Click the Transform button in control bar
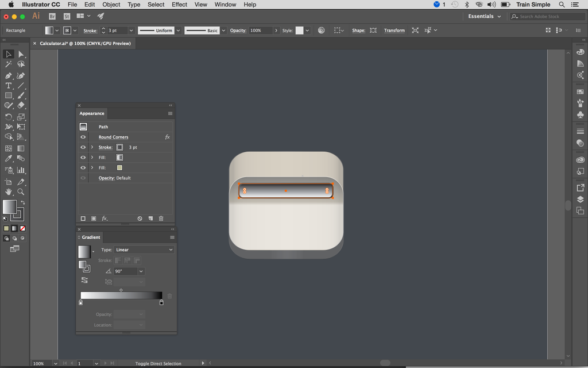 [394, 30]
